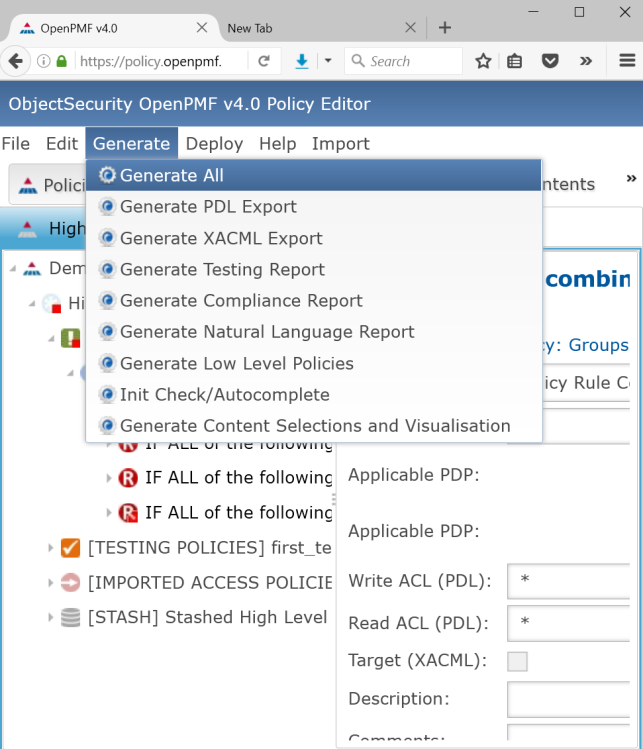Choose Generate Testing Report
The image size is (643, 749).
click(314, 269)
